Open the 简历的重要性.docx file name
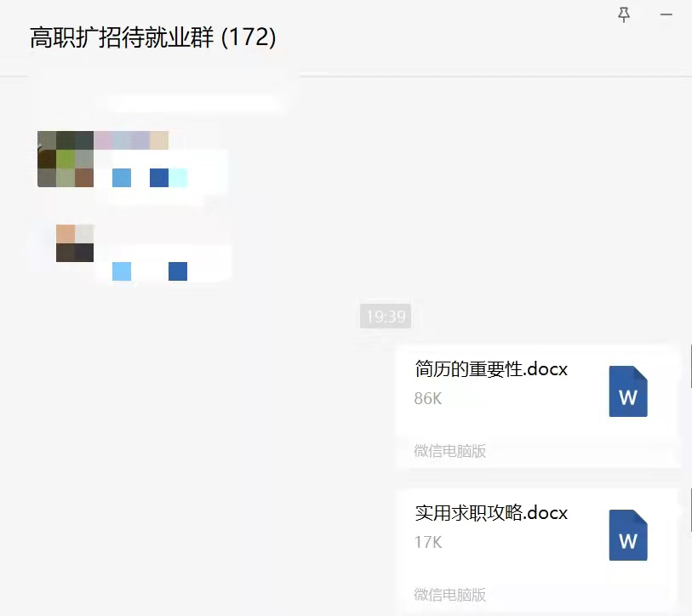This screenshot has width=692, height=616. (x=491, y=369)
